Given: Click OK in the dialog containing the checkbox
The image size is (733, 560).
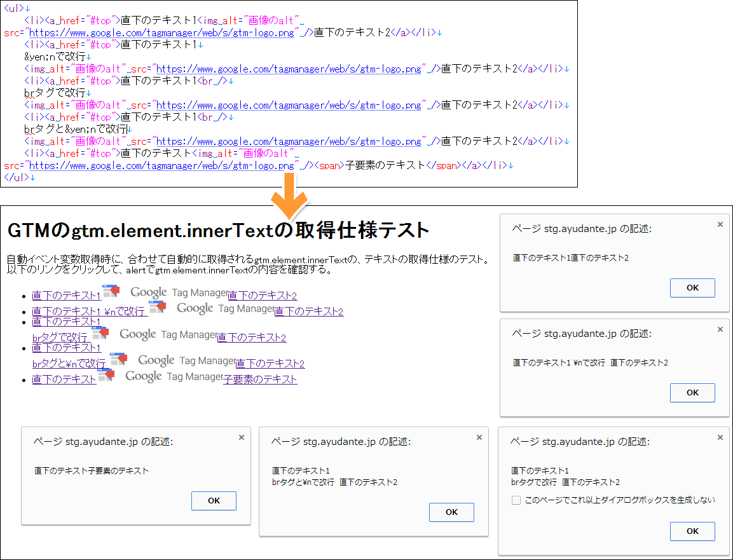Looking at the screenshot, I should [692, 531].
